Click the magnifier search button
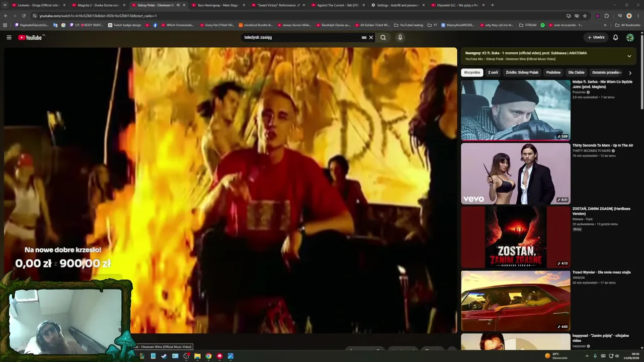 tap(383, 37)
